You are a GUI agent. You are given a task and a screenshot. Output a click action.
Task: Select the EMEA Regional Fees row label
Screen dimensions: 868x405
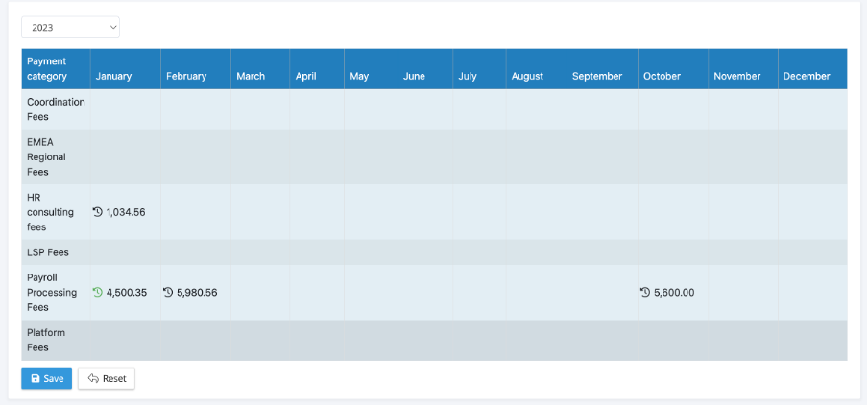tap(46, 156)
